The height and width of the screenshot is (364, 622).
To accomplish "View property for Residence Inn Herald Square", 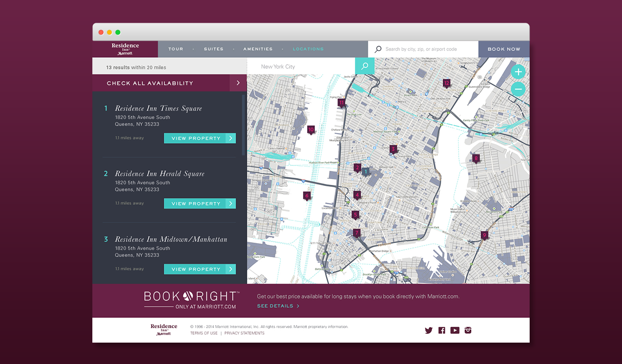I will coord(200,204).
